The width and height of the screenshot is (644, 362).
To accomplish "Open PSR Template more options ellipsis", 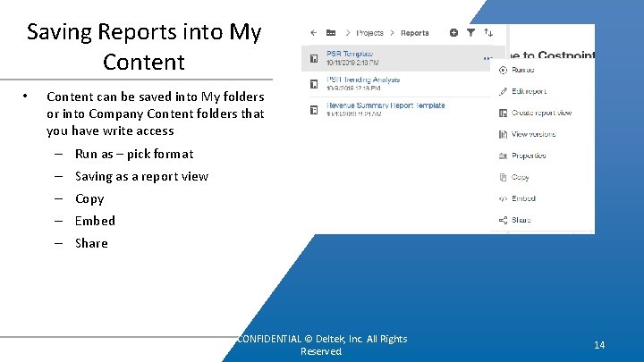I will pos(487,59).
